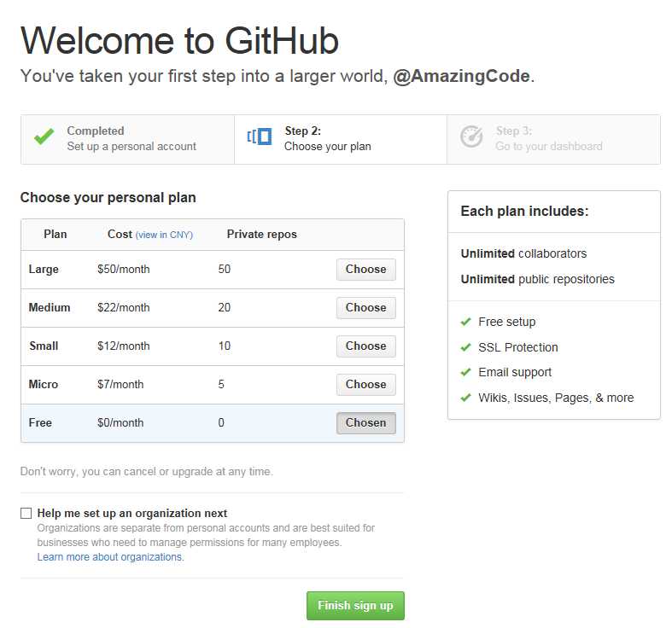The width and height of the screenshot is (672, 628).
Task: Click the 10 private repos value
Action: click(225, 346)
